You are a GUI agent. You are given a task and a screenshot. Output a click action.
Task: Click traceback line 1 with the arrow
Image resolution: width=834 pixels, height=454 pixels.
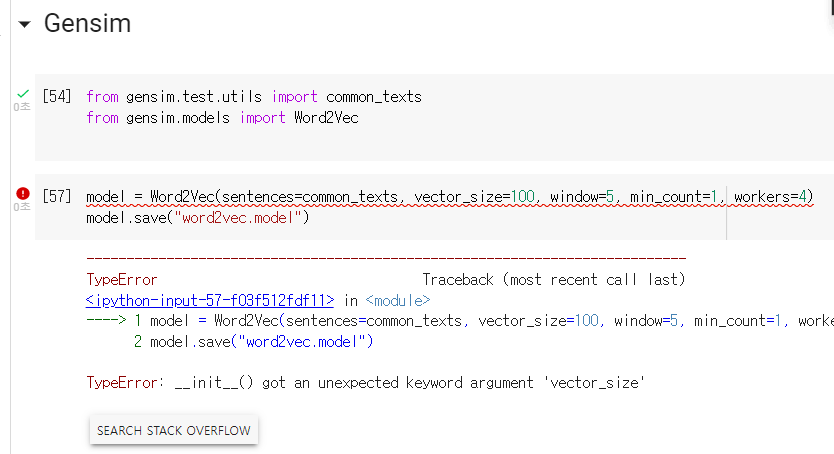[460, 321]
